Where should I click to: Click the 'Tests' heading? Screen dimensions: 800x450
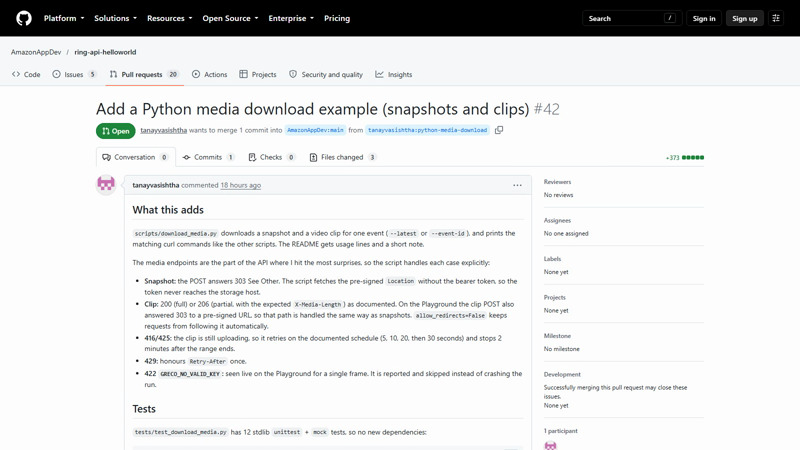(x=144, y=409)
